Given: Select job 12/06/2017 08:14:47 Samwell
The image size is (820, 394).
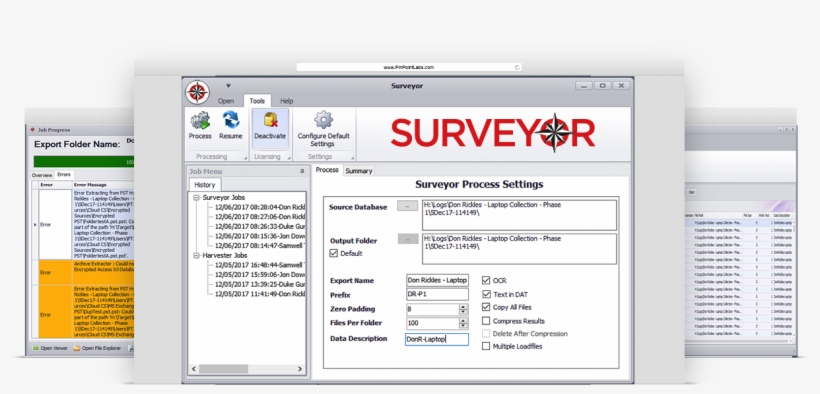Looking at the screenshot, I should (x=260, y=245).
